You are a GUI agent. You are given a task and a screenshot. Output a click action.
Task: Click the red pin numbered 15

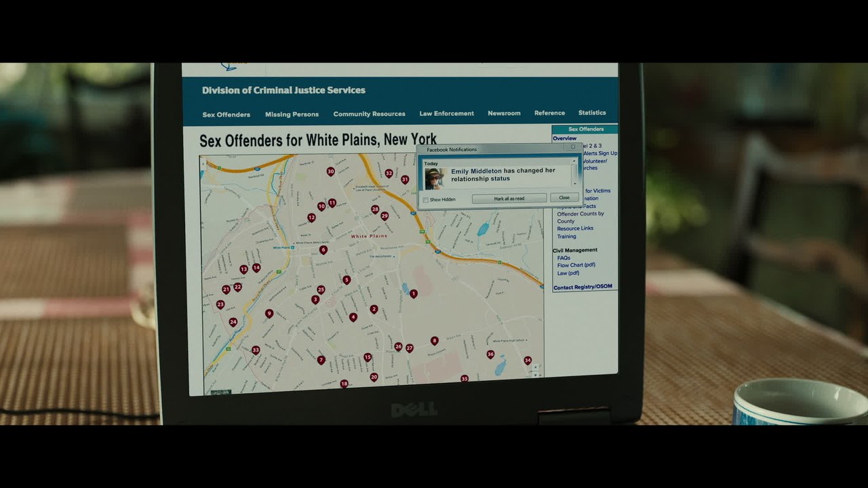point(368,357)
